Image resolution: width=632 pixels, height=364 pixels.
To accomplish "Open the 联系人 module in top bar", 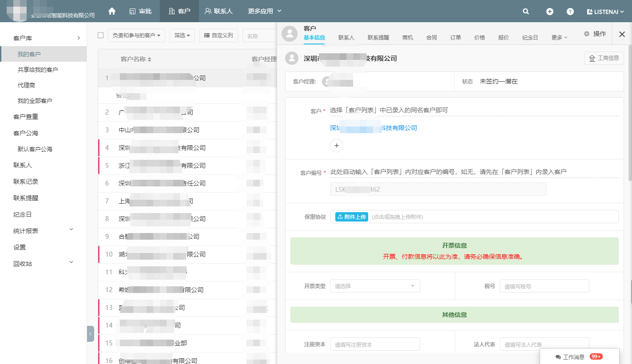I will coord(219,11).
